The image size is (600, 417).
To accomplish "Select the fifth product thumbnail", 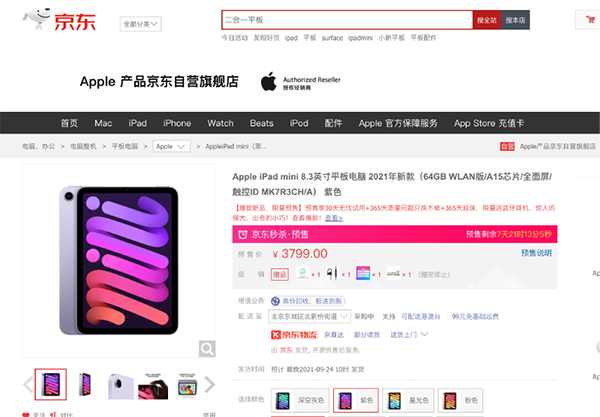I will (188, 386).
